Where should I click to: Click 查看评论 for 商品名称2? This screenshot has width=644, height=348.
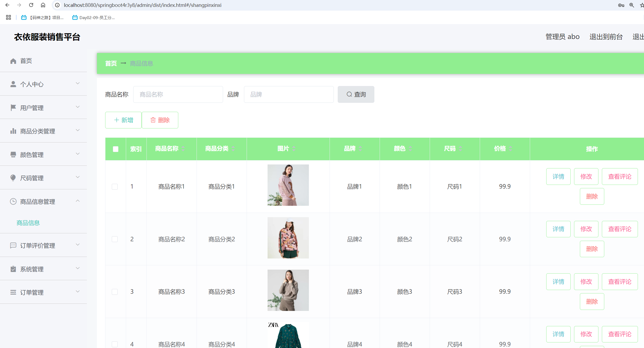click(620, 229)
